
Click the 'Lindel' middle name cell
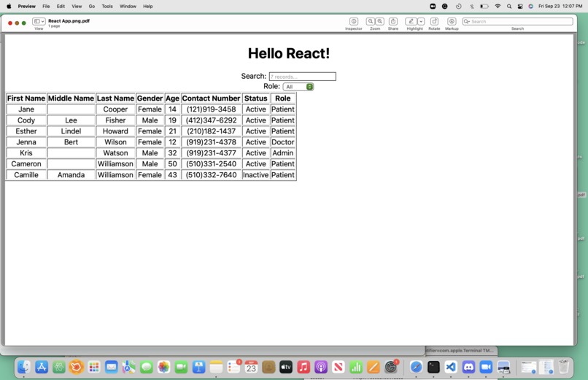click(71, 131)
